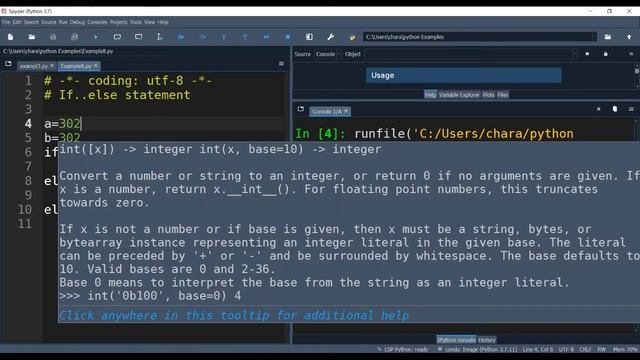
Task: Close the Console 1/A tab
Action: (346, 111)
